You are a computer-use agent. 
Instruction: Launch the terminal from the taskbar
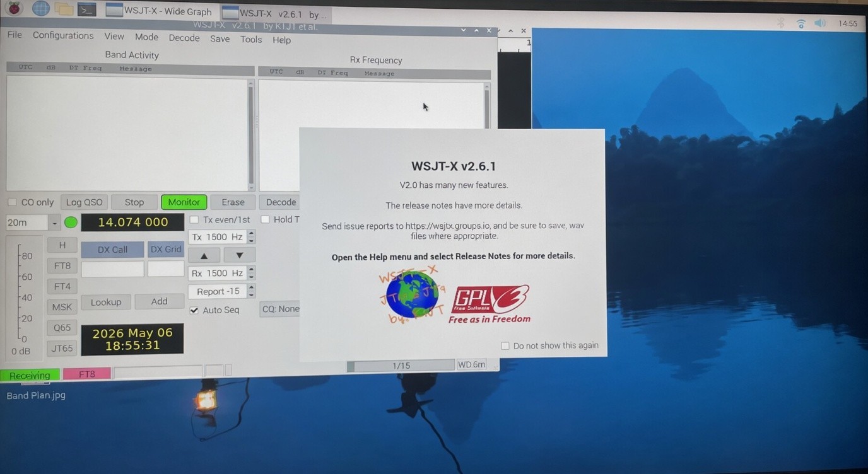[x=86, y=9]
